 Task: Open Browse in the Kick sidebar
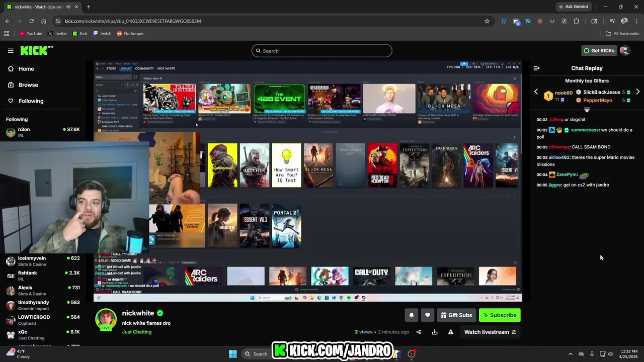[x=23, y=85]
